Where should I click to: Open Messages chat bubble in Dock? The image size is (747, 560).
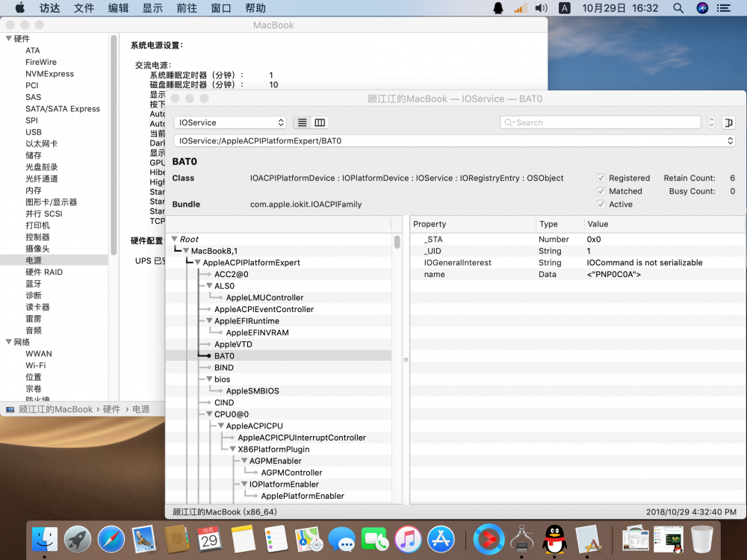(341, 539)
